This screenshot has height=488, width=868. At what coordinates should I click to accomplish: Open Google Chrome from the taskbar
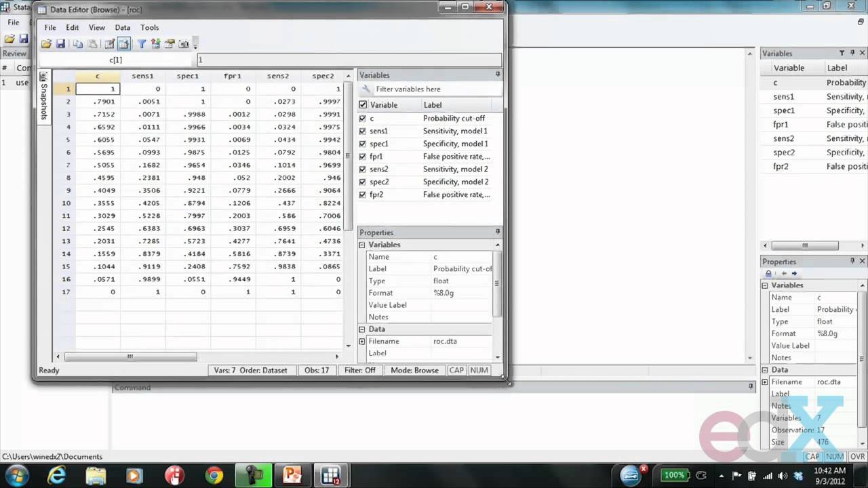pos(214,475)
